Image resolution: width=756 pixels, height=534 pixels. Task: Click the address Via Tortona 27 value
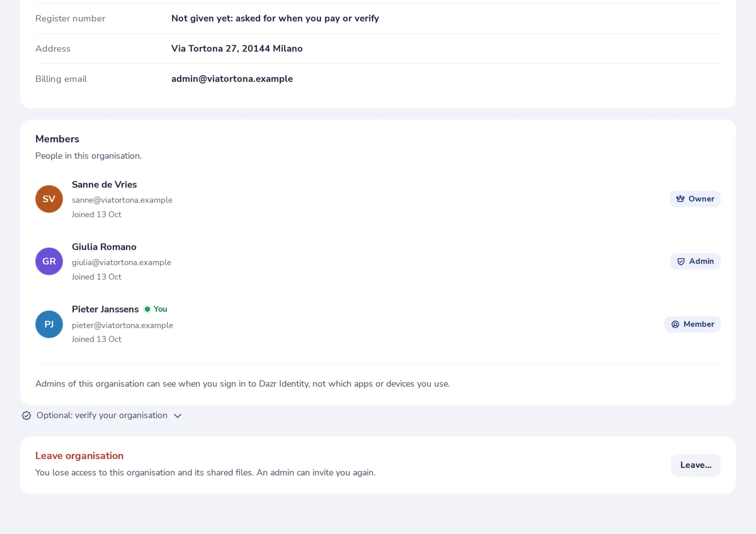tap(237, 49)
